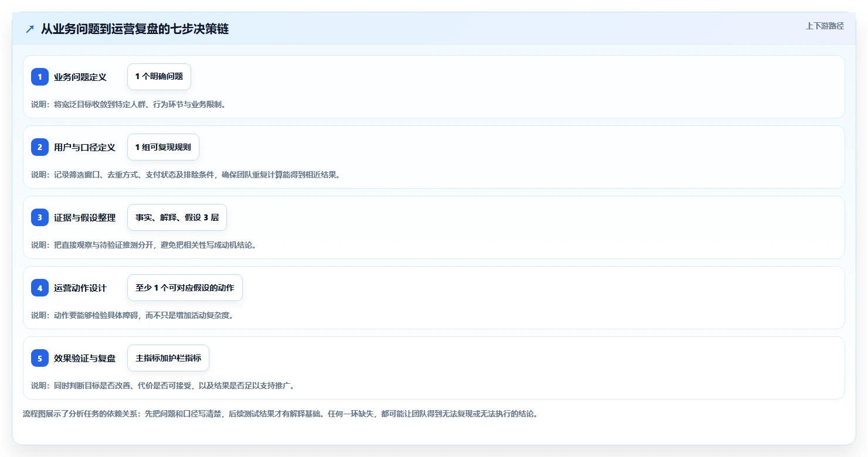Viewport: 868px width, 457px height.
Task: Select the 1 组可复现规则 pill
Action: coord(163,147)
